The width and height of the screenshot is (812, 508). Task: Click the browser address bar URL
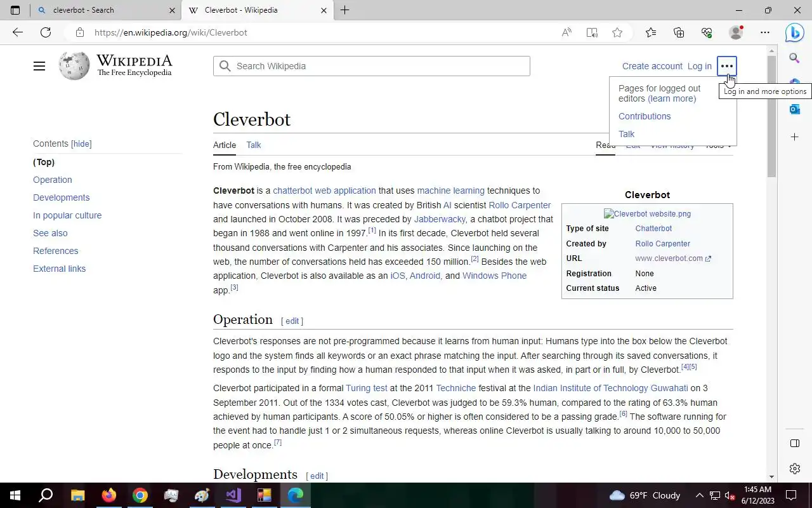click(x=171, y=32)
